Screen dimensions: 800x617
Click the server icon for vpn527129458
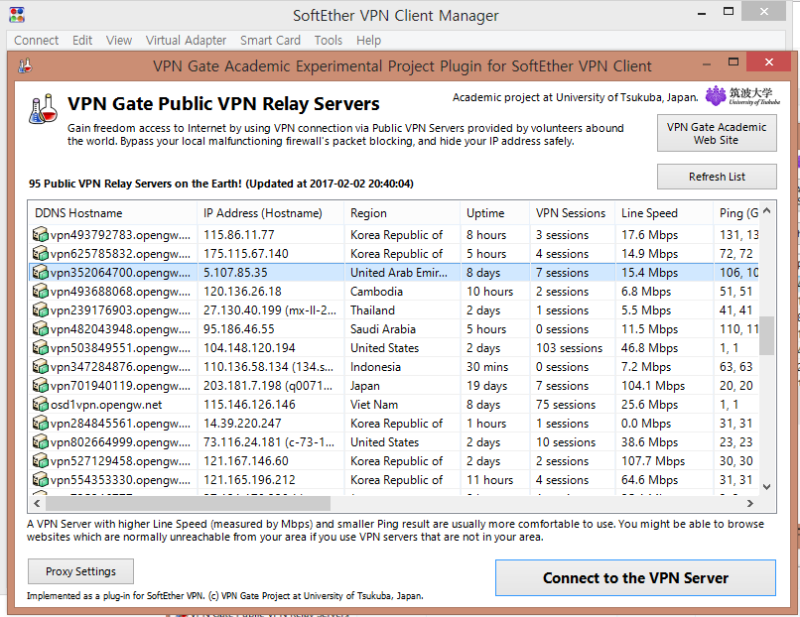40,461
